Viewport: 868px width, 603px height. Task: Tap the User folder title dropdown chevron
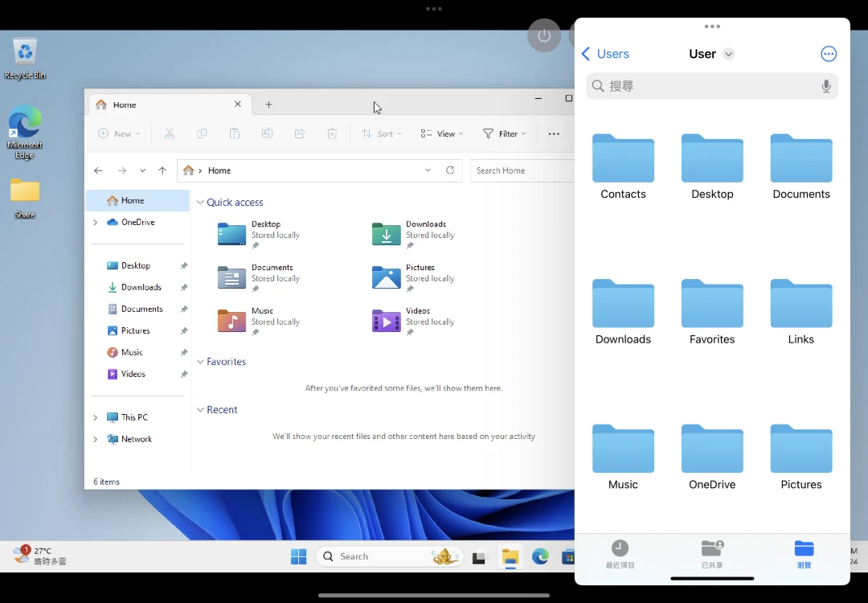[728, 54]
